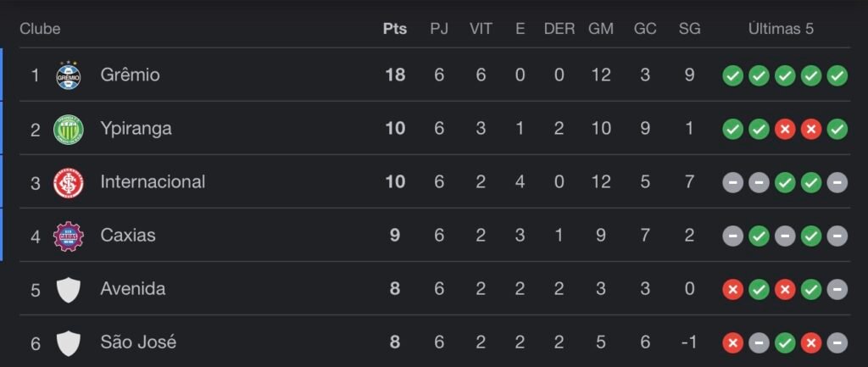Open the Grêmio team name link
868x367 pixels.
pos(130,75)
